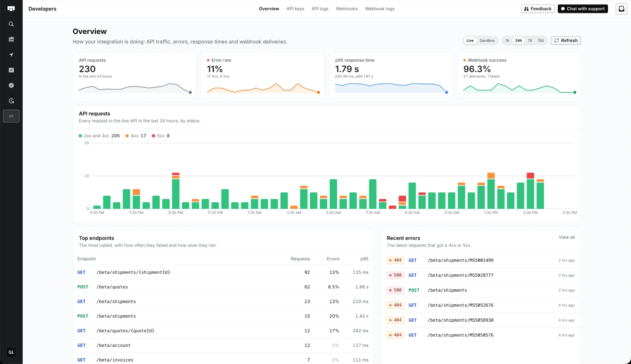Select the GET /beta/shipments/{shipmentId} endpoint row
This screenshot has height=364, width=631.
point(223,272)
